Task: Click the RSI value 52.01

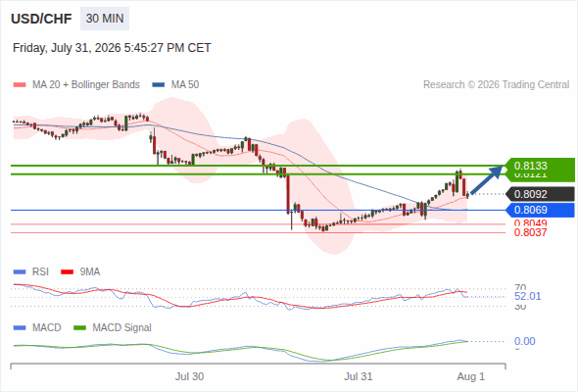Action: click(x=527, y=296)
